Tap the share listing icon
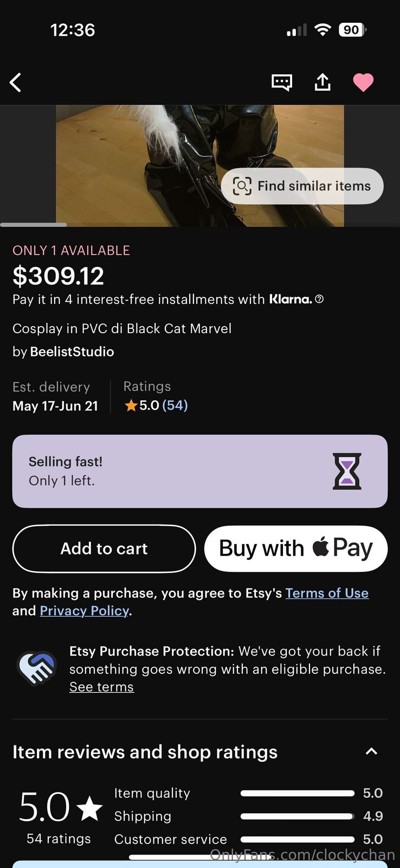The width and height of the screenshot is (400, 868). [x=322, y=82]
